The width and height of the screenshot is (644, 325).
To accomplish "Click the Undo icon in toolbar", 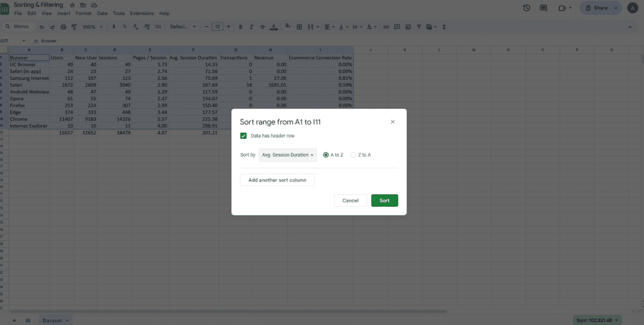I will 42,27.
